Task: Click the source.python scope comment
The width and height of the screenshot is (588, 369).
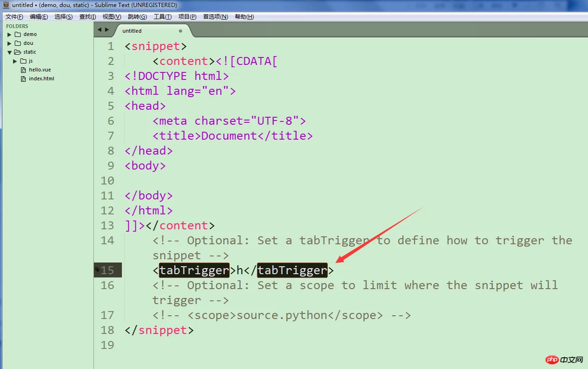Action: click(282, 315)
